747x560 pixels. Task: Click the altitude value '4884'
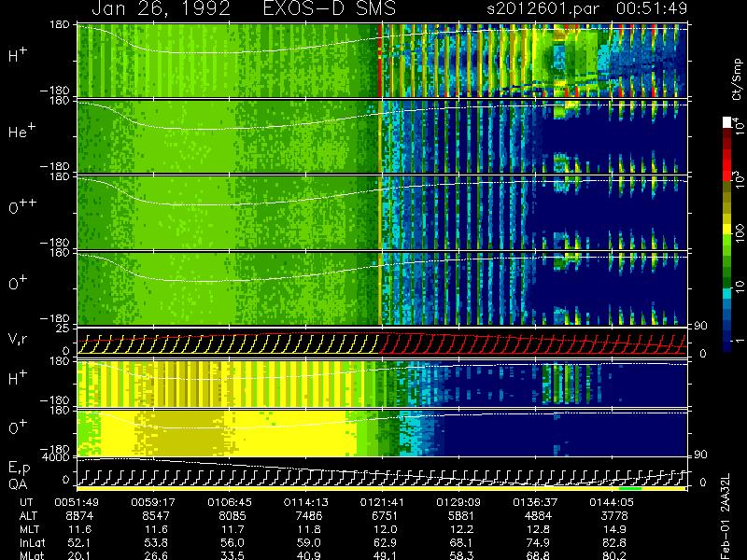point(538,516)
